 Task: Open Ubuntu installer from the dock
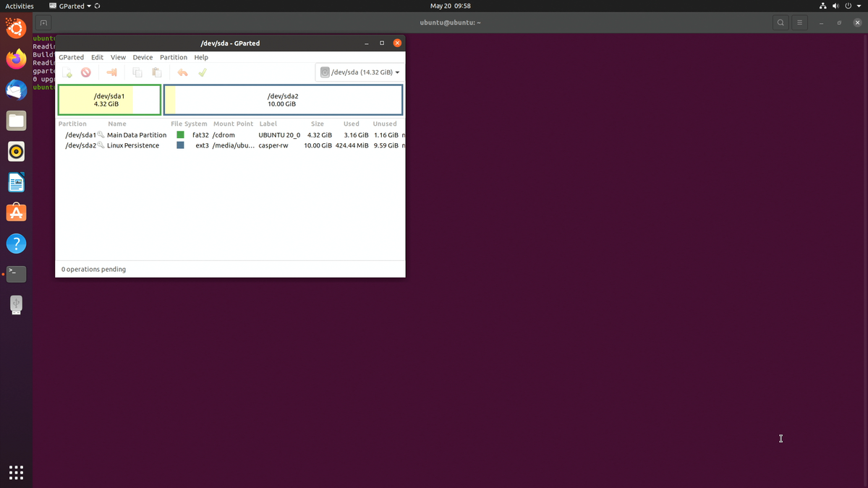pyautogui.click(x=16, y=28)
